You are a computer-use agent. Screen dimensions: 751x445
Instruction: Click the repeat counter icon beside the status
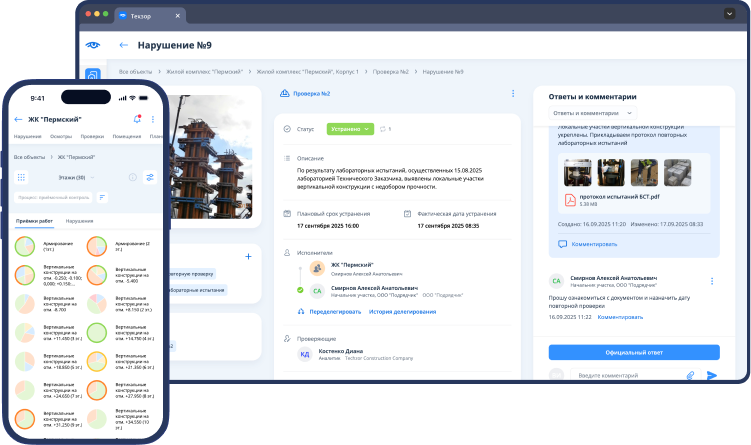383,129
